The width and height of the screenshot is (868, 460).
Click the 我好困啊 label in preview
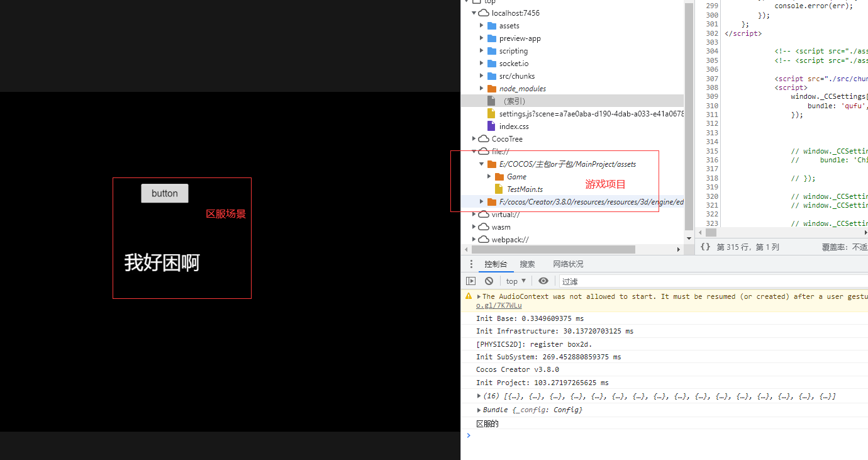(162, 262)
